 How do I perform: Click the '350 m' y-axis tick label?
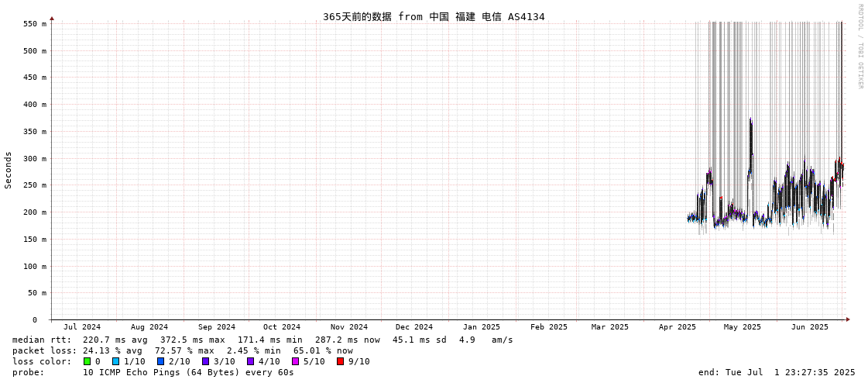pos(35,132)
